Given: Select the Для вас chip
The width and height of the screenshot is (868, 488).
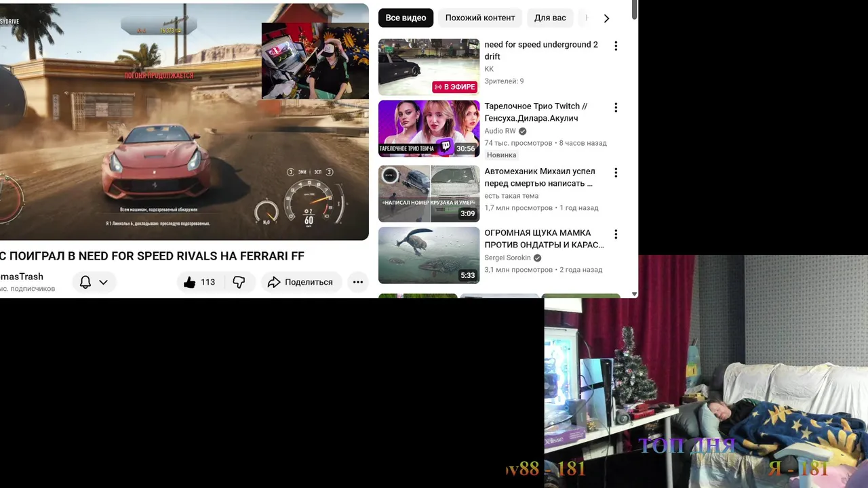Looking at the screenshot, I should 550,18.
